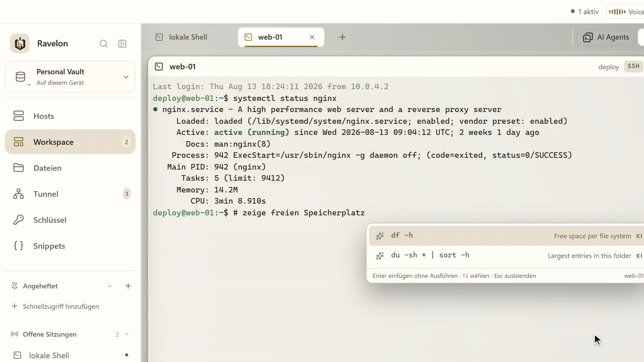This screenshot has height=362, width=644.
Task: Select the web-01 tab
Action: coord(281,37)
